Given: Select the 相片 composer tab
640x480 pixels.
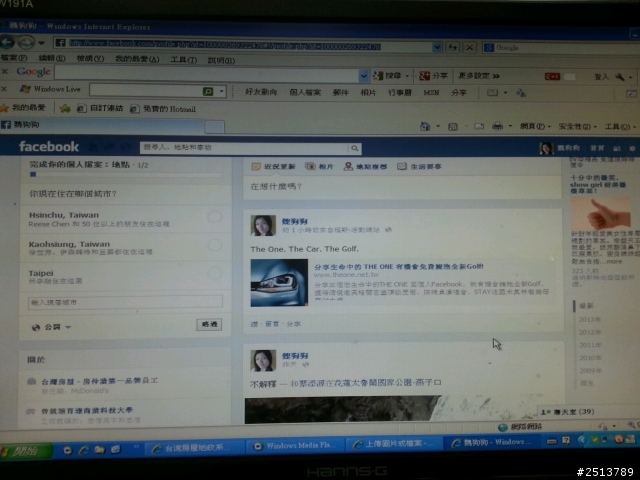Looking at the screenshot, I should pyautogui.click(x=320, y=167).
